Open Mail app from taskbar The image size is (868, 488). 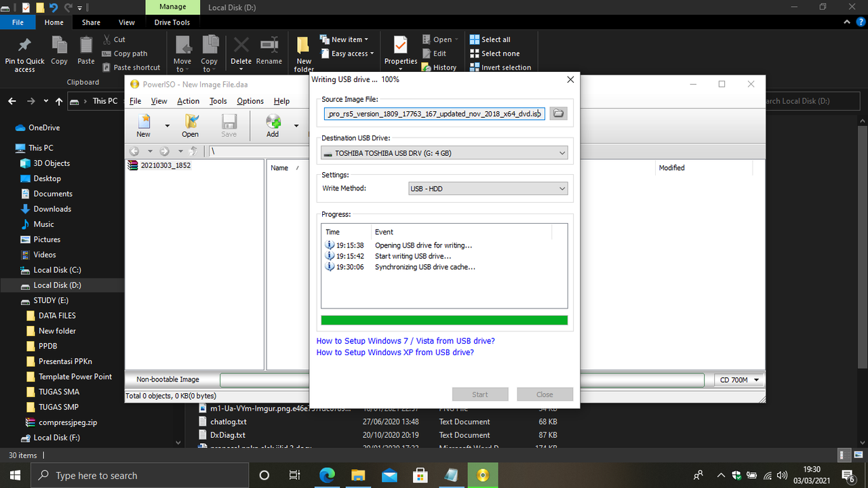point(389,475)
